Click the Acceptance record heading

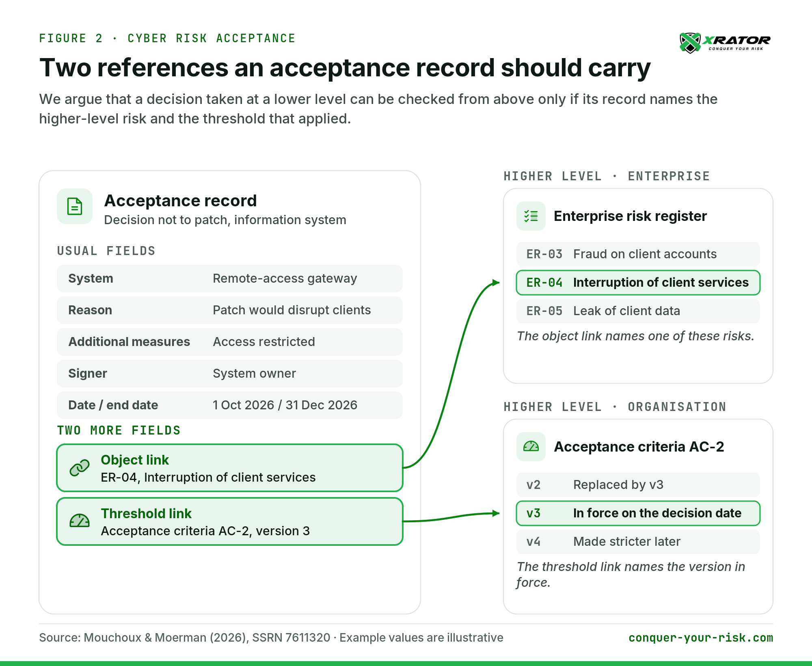[180, 201]
